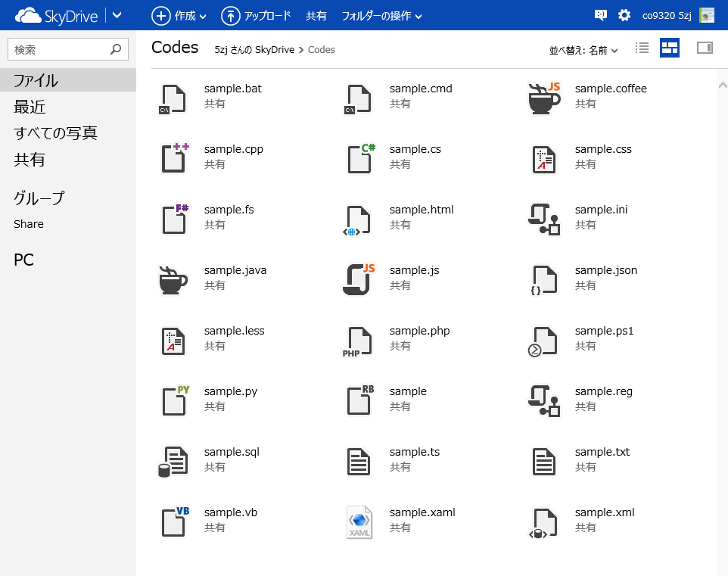Open the SkyDrive settings gear

[x=624, y=14]
